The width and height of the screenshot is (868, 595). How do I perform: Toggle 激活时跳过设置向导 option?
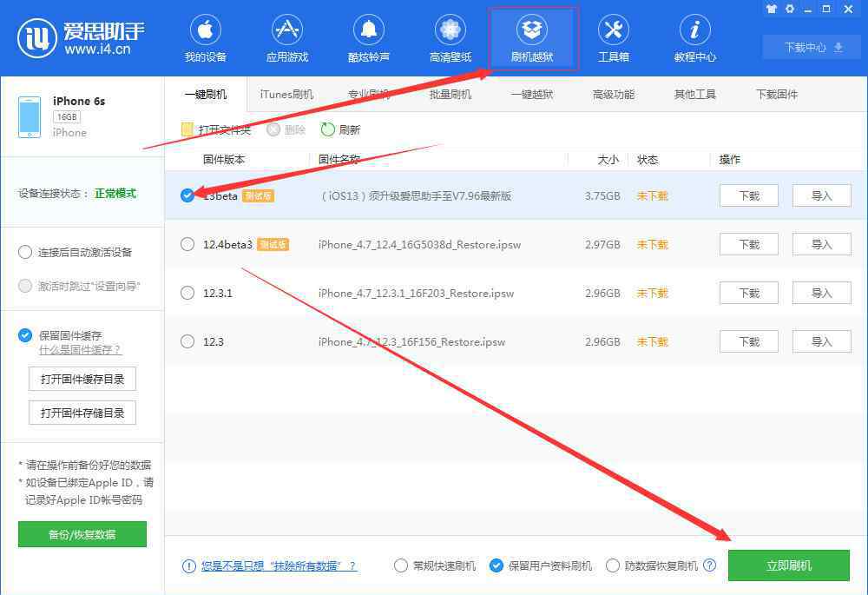click(x=25, y=286)
